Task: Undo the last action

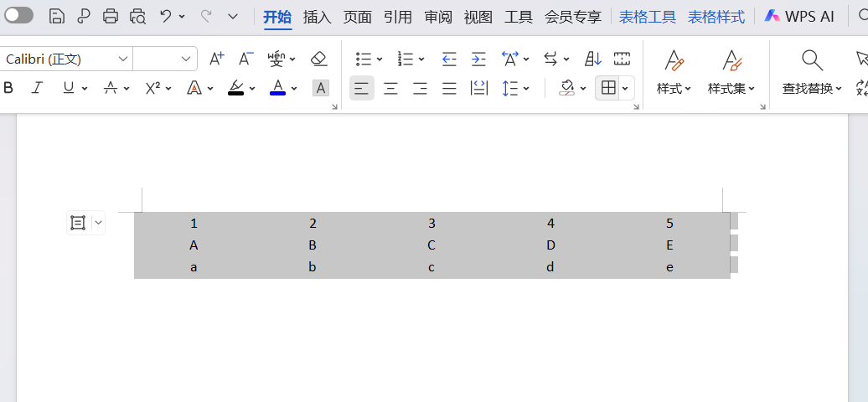Action: point(166,16)
